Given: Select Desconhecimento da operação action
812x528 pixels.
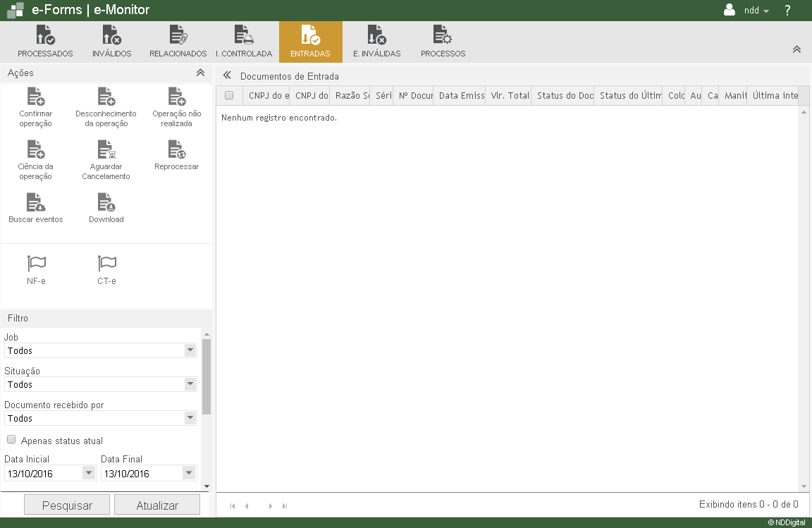Looking at the screenshot, I should click(x=106, y=97).
